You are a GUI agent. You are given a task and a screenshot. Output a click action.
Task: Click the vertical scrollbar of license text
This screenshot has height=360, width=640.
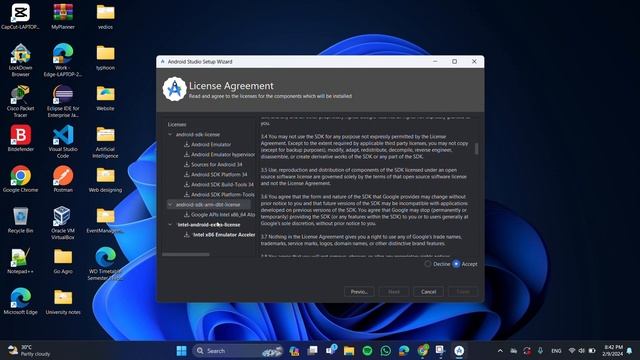[x=476, y=149]
